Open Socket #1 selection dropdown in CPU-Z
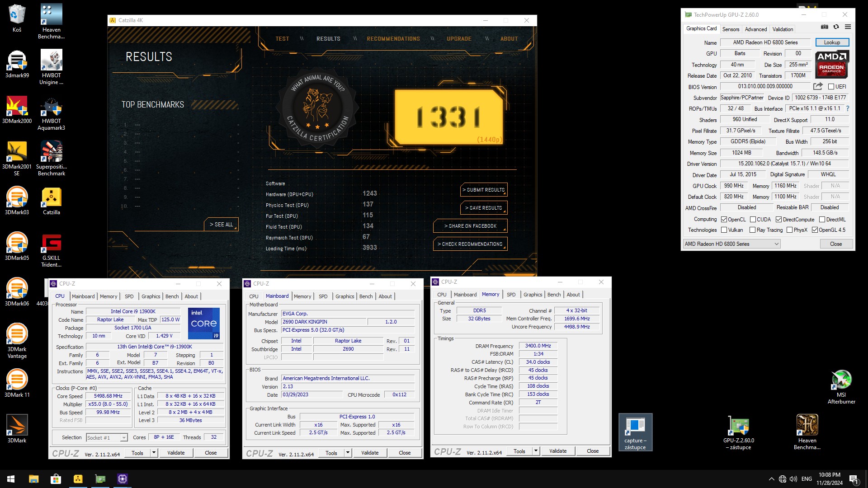This screenshot has width=868, height=488. [x=107, y=437]
